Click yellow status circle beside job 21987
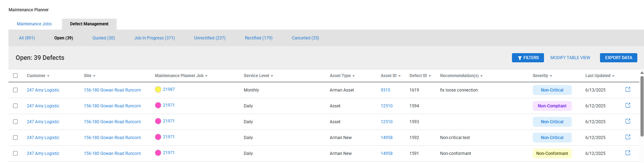Viewport: 644px width, 163px height. point(158,89)
